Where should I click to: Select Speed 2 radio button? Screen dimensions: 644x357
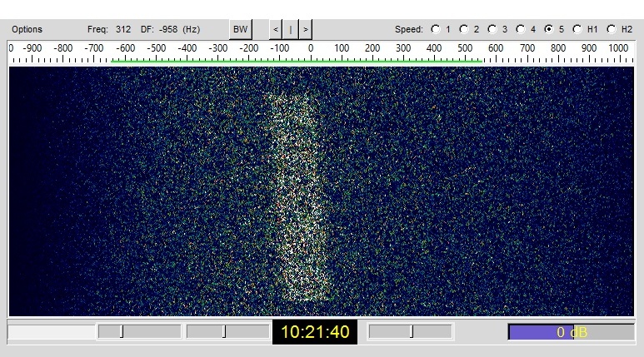(464, 29)
